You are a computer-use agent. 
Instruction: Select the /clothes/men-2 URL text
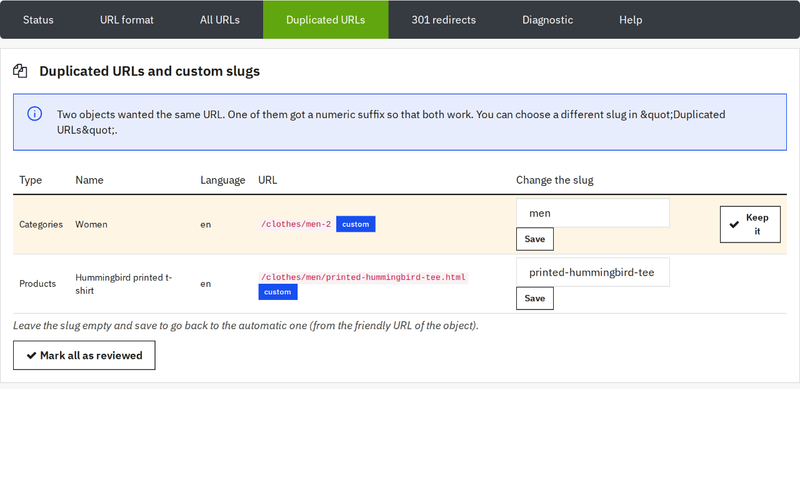pyautogui.click(x=296, y=224)
